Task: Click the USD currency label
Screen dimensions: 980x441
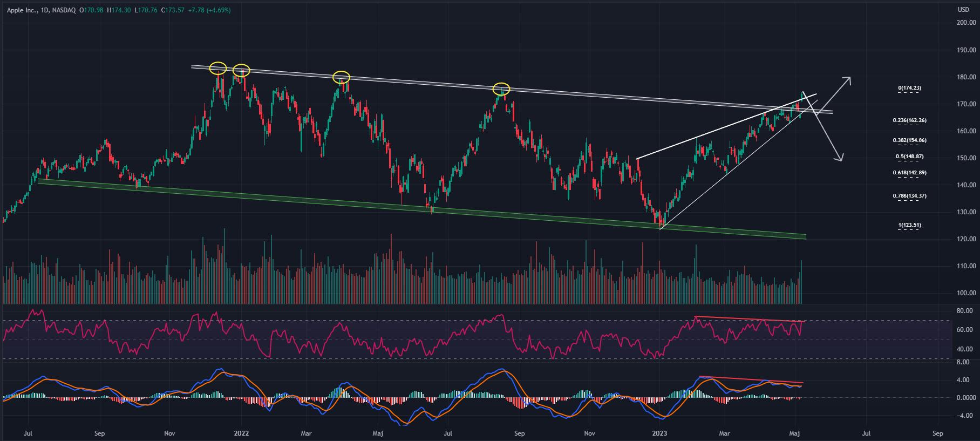Action: click(963, 10)
